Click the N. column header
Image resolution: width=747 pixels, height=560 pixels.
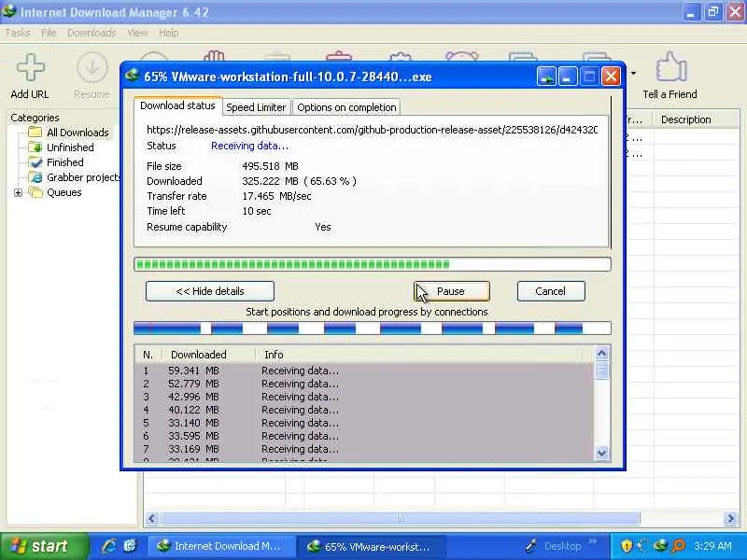pyautogui.click(x=148, y=355)
